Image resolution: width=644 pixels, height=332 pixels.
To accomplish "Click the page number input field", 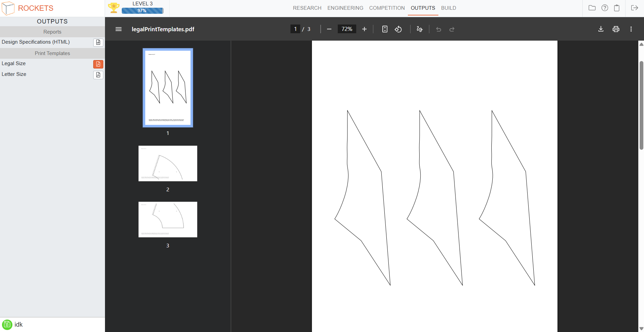I will 295,29.
